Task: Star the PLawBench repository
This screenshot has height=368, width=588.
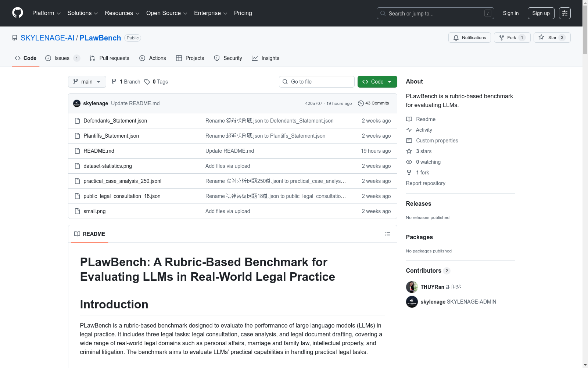Action: [x=552, y=38]
